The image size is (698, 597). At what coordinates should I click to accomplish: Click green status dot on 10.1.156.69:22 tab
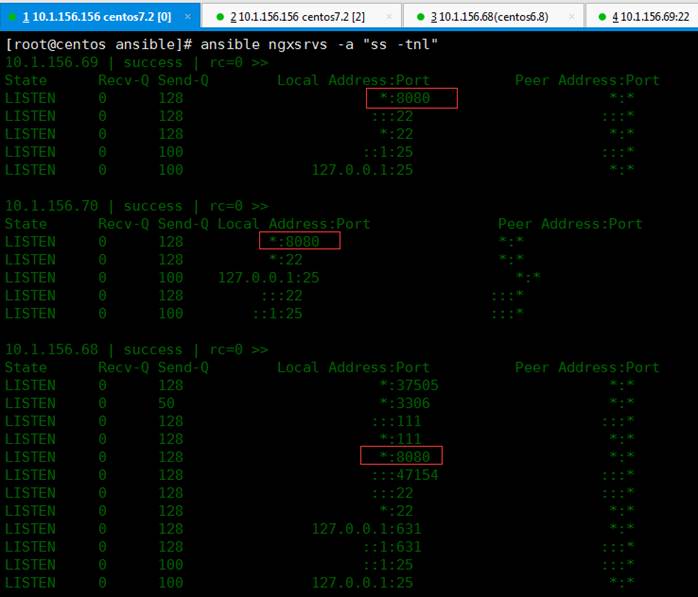pos(602,17)
